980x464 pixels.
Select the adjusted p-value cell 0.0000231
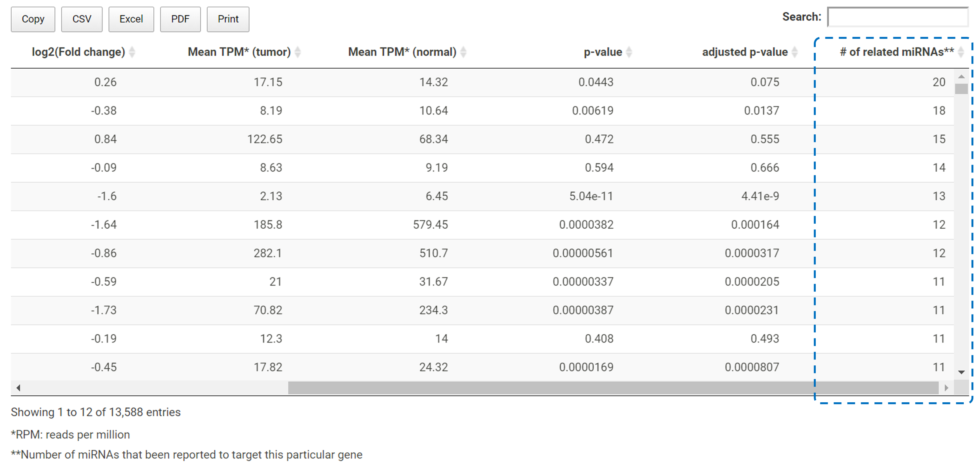coord(752,310)
